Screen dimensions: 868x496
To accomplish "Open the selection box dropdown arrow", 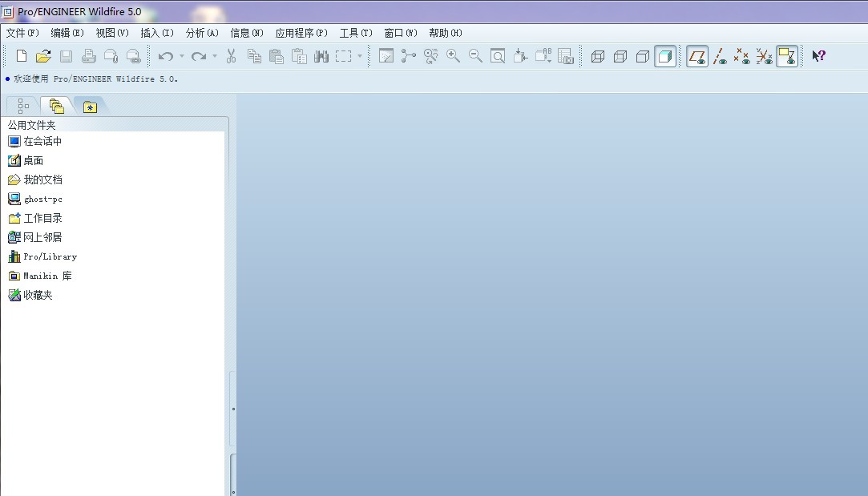I will [x=360, y=56].
